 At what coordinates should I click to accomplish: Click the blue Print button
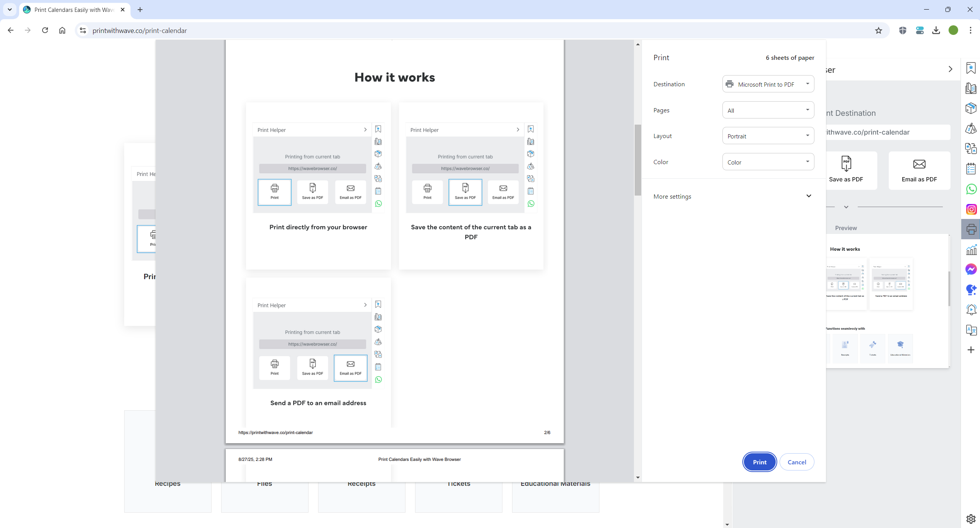tap(759, 462)
